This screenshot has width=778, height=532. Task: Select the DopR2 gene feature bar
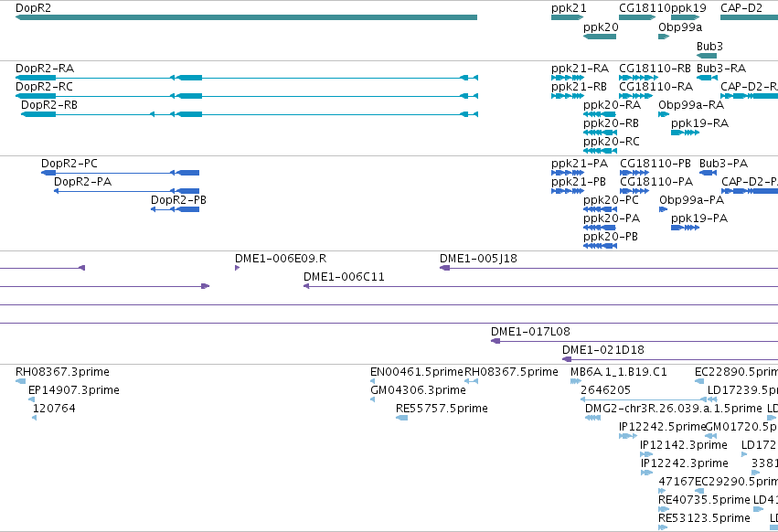246,17
